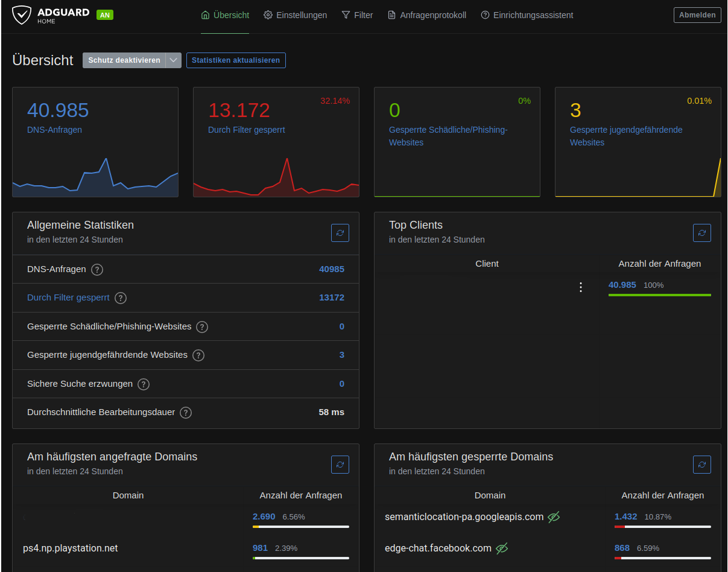Screen dimensions: 728x572
Task: Open help tooltip for Durch Filter gesperrt
Action: [120, 297]
